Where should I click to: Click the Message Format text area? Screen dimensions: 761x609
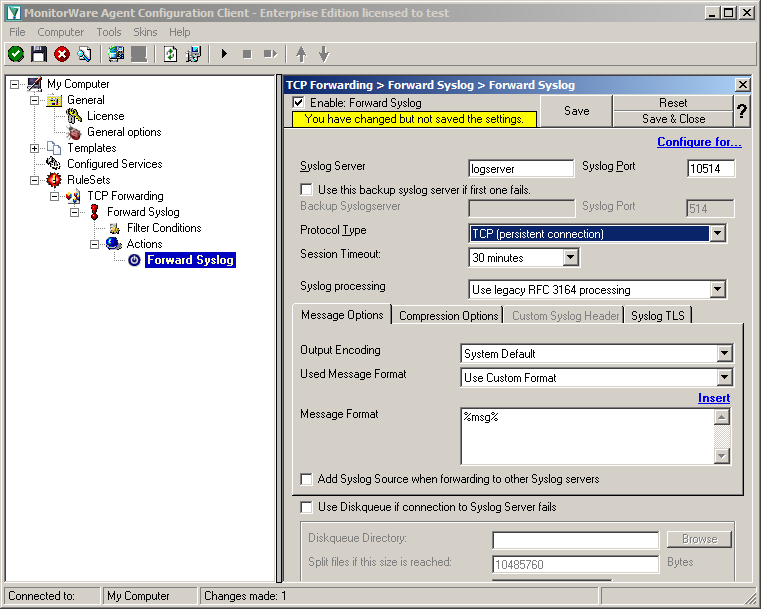click(x=587, y=436)
